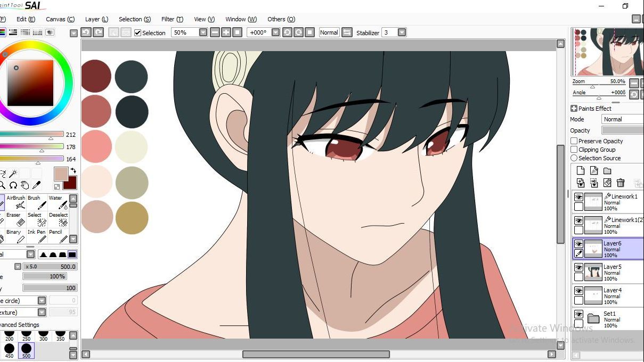Activate the Rotate view tool
The image size is (644, 362).
(x=13, y=185)
